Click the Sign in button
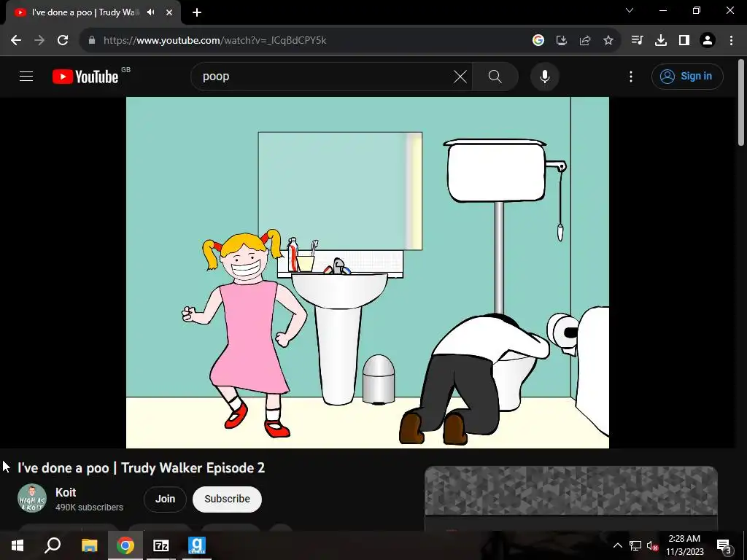 pos(687,76)
